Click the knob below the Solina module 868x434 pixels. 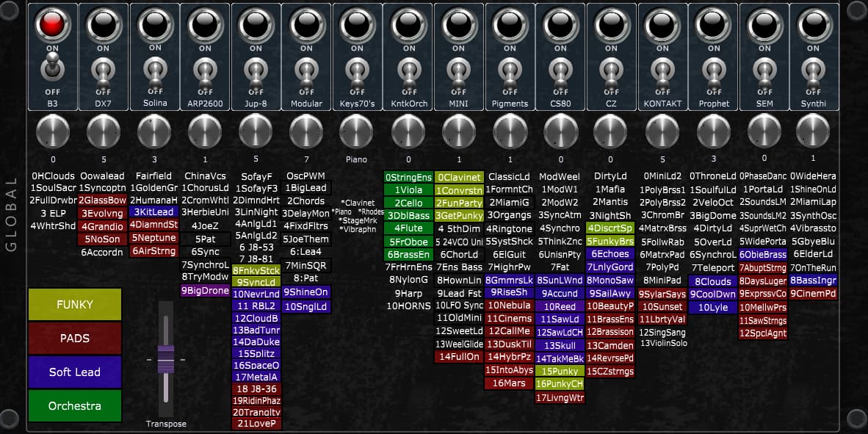click(154, 131)
